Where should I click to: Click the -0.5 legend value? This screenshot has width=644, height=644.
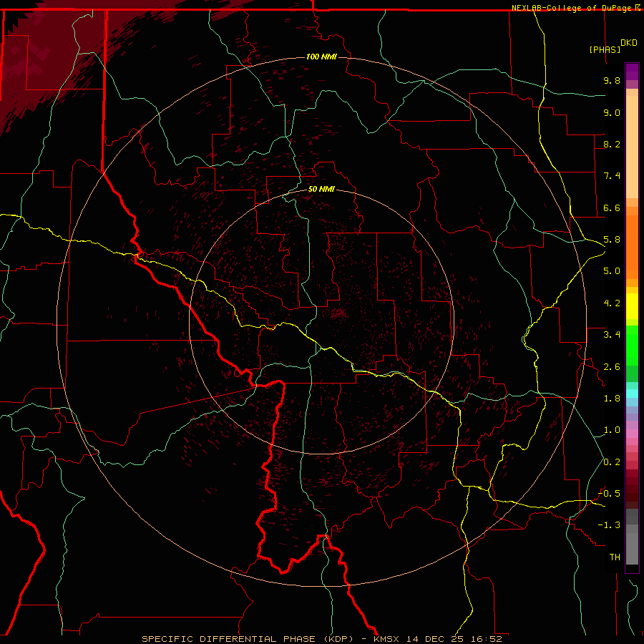tap(609, 494)
